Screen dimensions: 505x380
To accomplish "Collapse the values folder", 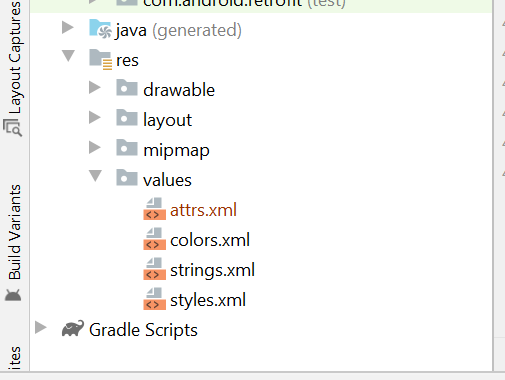I will [x=95, y=176].
